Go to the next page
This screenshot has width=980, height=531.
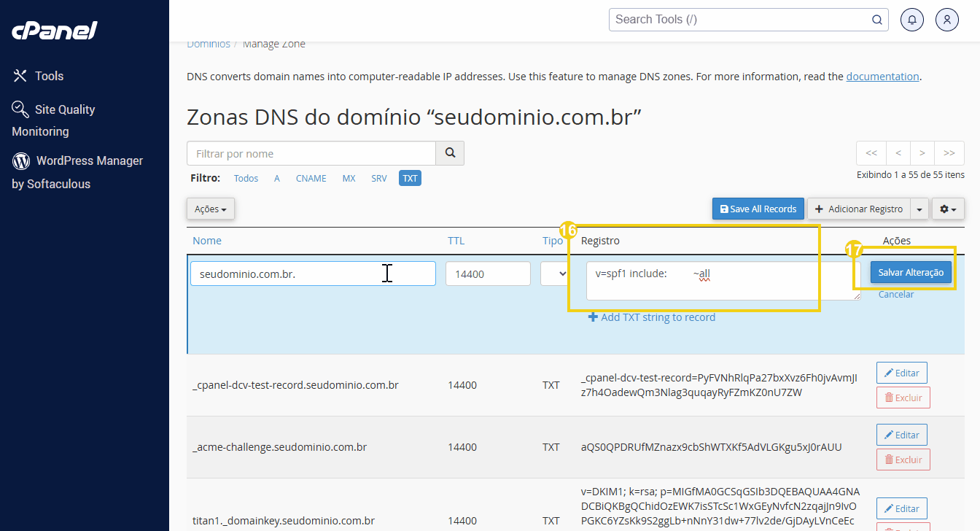tap(922, 153)
